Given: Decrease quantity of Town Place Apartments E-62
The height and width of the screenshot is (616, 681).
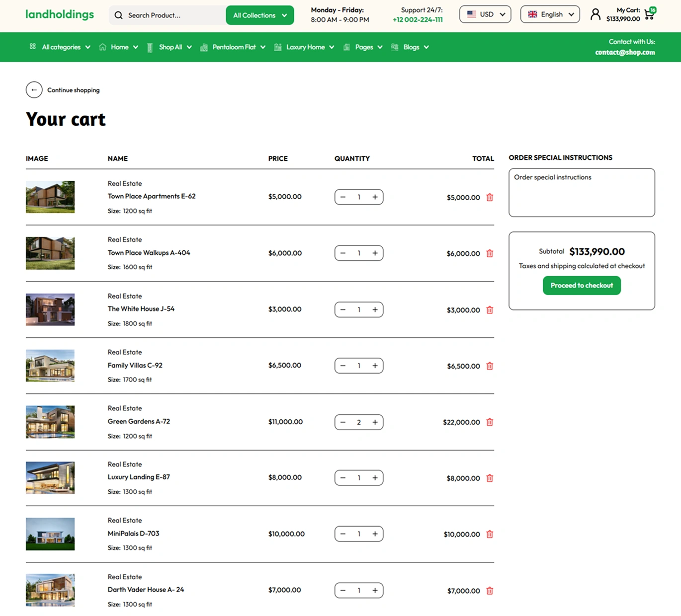Looking at the screenshot, I should [x=343, y=197].
